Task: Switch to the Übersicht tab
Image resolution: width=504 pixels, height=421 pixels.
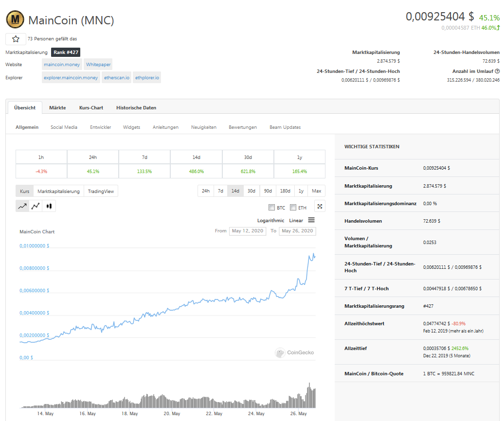Action: tap(25, 107)
